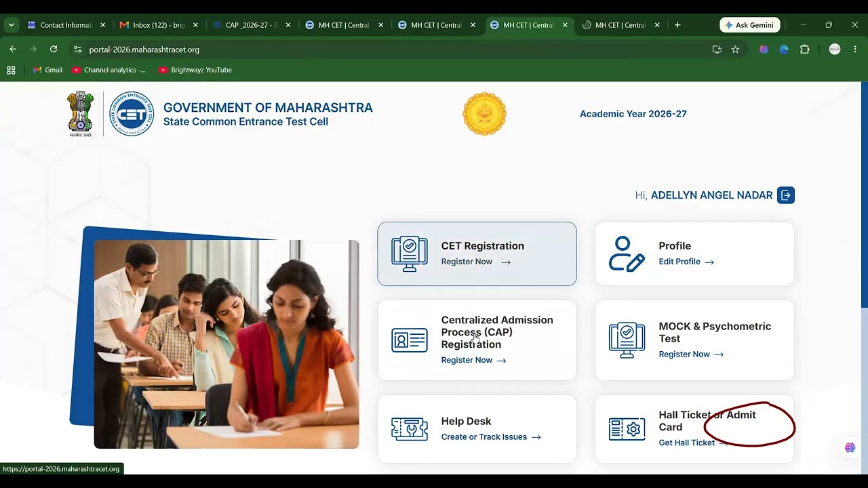Click the page vertical scrollbar
This screenshot has width=868, height=488.
click(864, 197)
